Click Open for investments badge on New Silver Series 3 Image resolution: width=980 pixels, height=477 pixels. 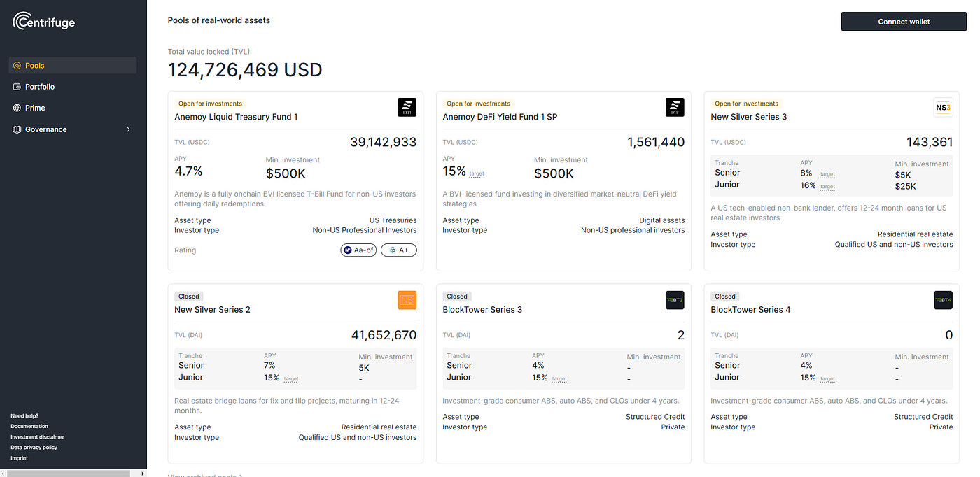[x=746, y=104]
